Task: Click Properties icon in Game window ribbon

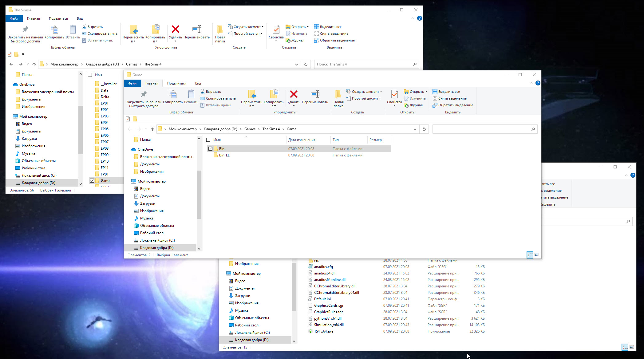Action: (394, 94)
